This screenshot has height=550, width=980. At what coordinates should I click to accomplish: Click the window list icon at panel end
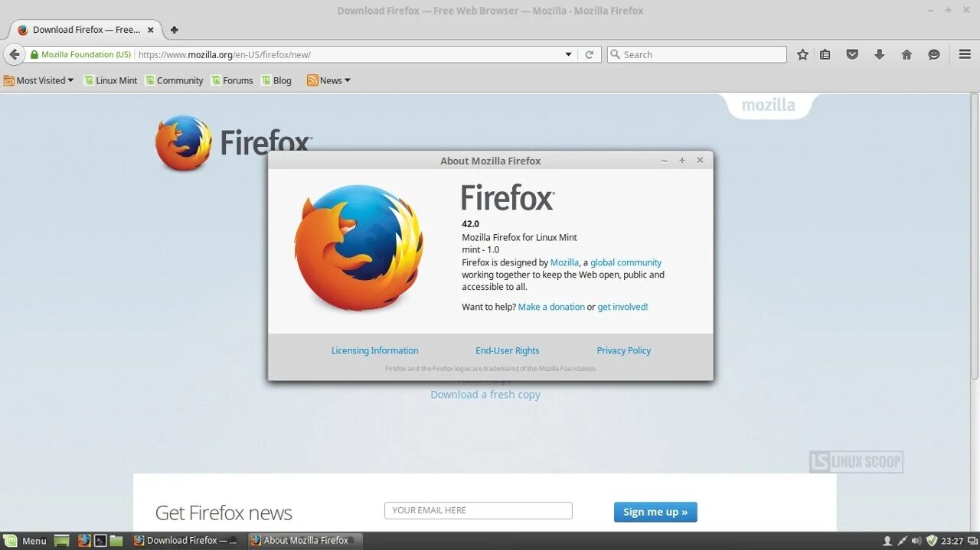click(972, 541)
